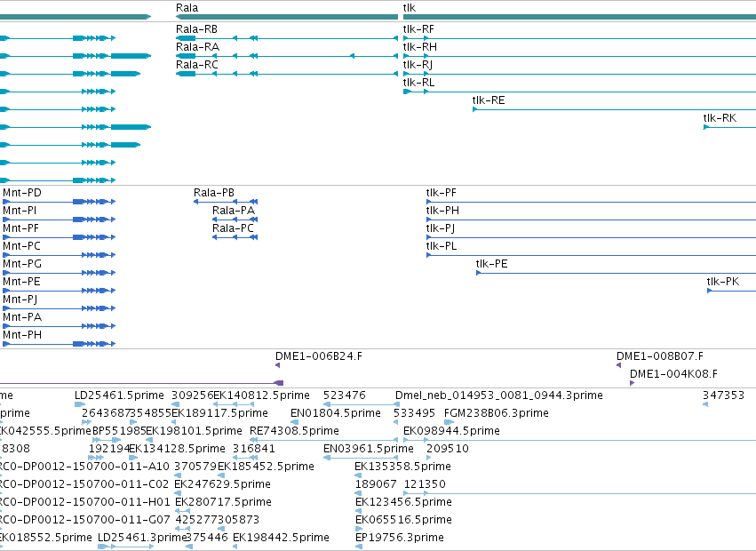Viewport: 756px width, 551px height.
Task: Click the EN01804.5prime label
Action: tap(336, 413)
